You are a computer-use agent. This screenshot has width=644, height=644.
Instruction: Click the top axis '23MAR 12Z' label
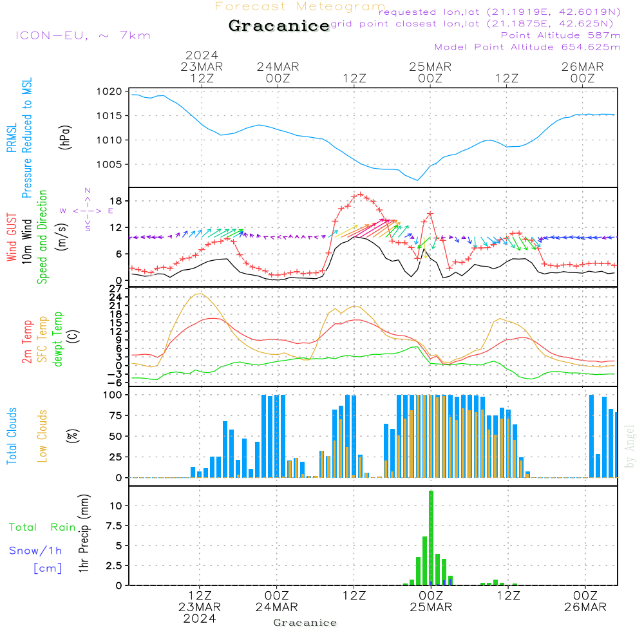pyautogui.click(x=202, y=72)
